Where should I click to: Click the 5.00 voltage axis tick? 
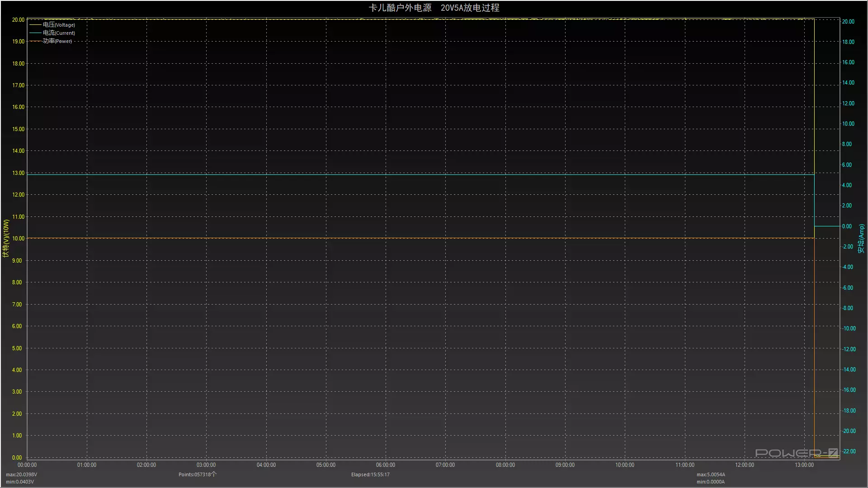(x=17, y=348)
